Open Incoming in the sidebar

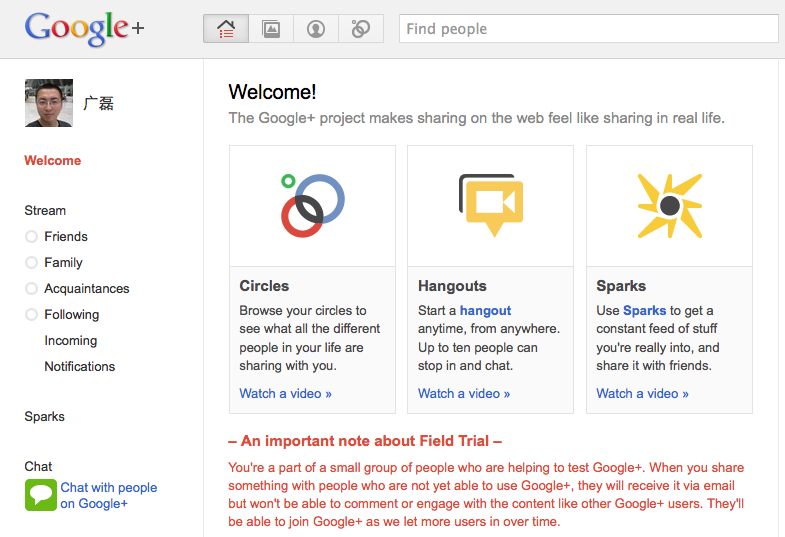coord(71,340)
